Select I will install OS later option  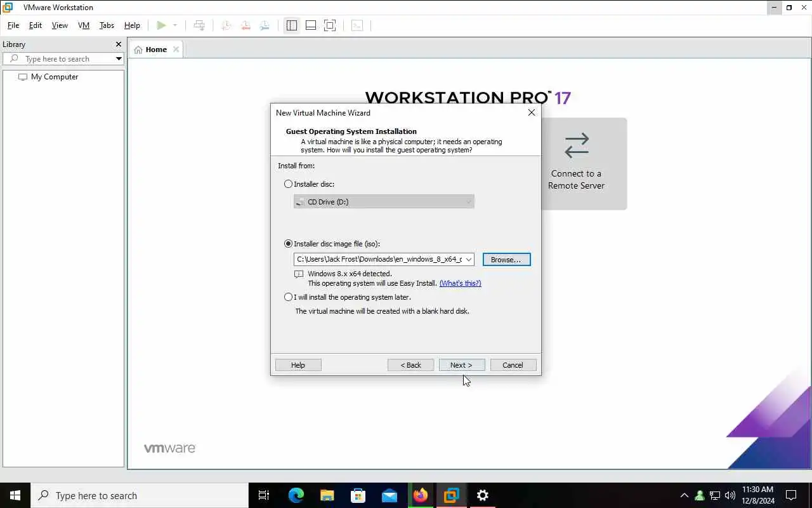pyautogui.click(x=289, y=297)
